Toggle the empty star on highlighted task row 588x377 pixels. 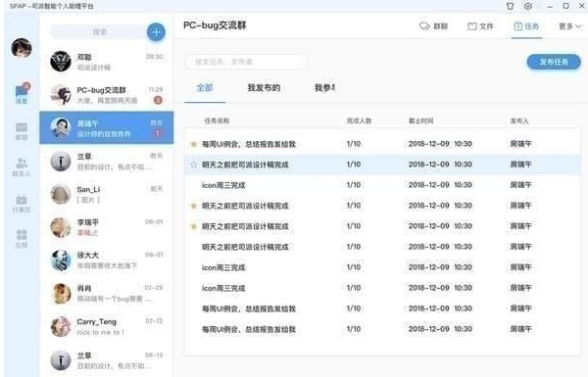[x=194, y=165]
